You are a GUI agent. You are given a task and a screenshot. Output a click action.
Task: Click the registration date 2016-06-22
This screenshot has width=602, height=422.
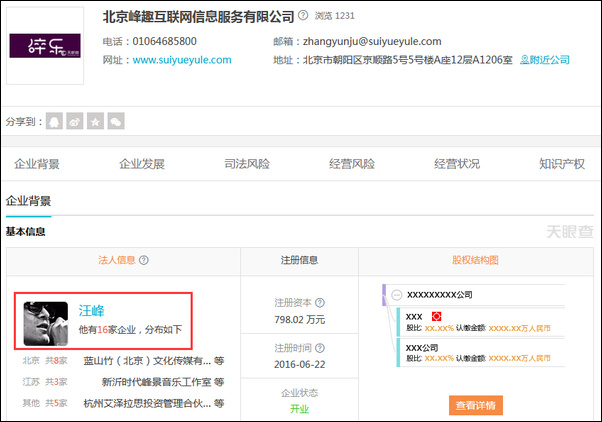click(x=299, y=364)
